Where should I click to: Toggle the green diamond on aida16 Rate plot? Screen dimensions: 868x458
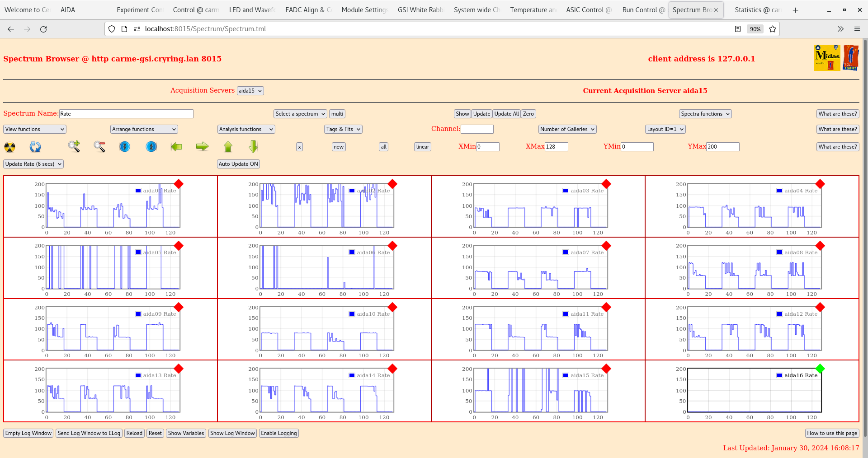point(820,369)
